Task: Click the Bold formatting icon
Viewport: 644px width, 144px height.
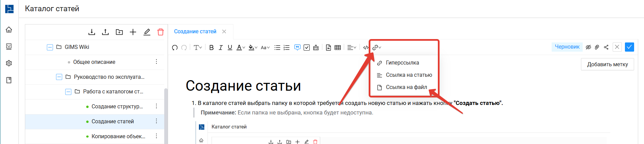Action: click(x=211, y=48)
